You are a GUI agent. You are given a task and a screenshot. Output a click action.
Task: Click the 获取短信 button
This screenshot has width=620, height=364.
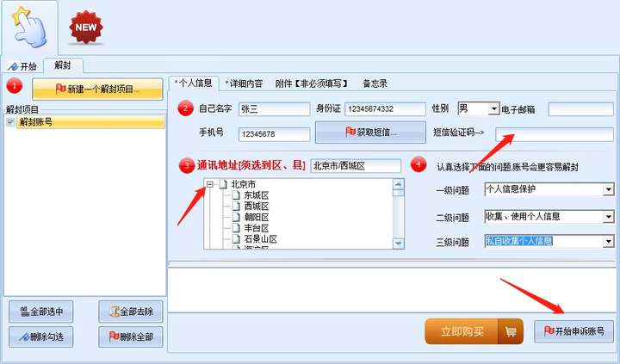pyautogui.click(x=370, y=133)
